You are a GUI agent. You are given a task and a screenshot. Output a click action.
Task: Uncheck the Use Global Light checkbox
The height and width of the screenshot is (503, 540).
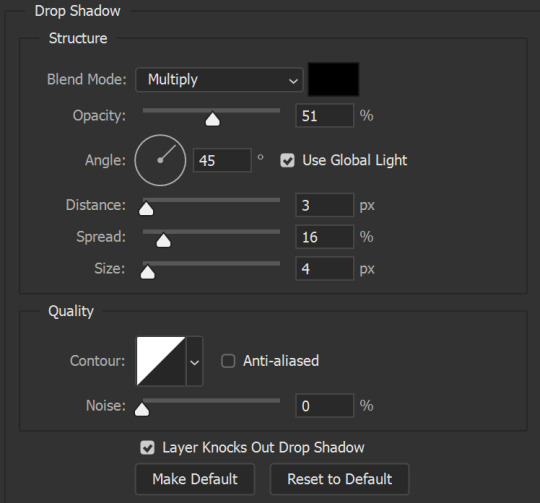click(x=287, y=160)
